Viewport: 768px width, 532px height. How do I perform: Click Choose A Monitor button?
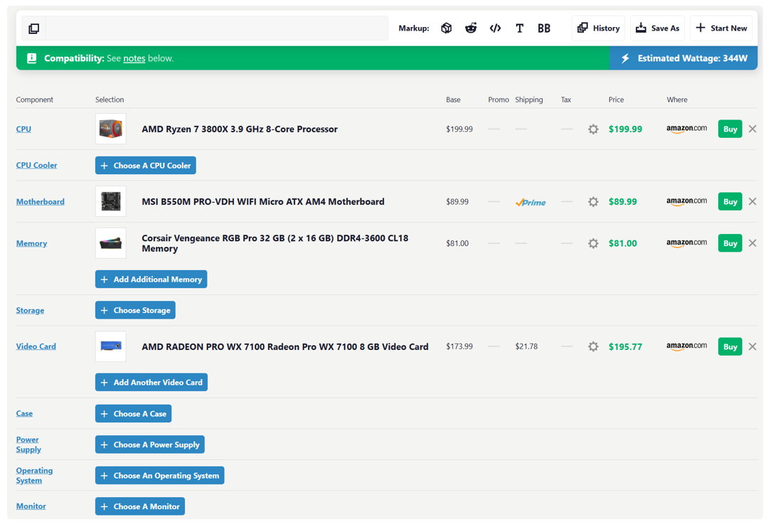[140, 506]
